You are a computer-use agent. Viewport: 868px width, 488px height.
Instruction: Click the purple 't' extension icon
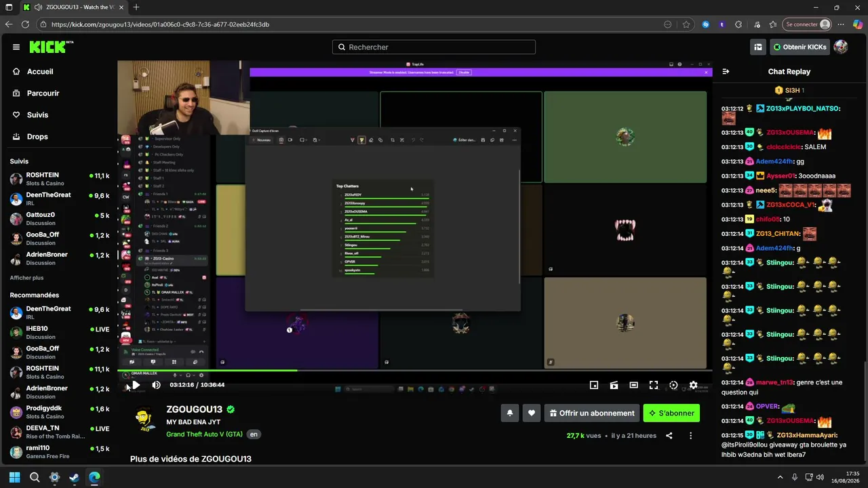(x=722, y=24)
